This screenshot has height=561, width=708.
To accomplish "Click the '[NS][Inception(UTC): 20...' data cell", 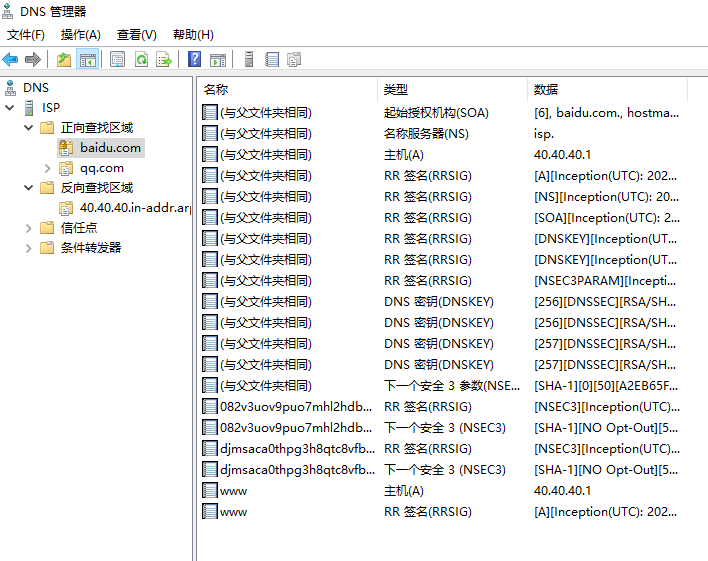I will (x=606, y=196).
